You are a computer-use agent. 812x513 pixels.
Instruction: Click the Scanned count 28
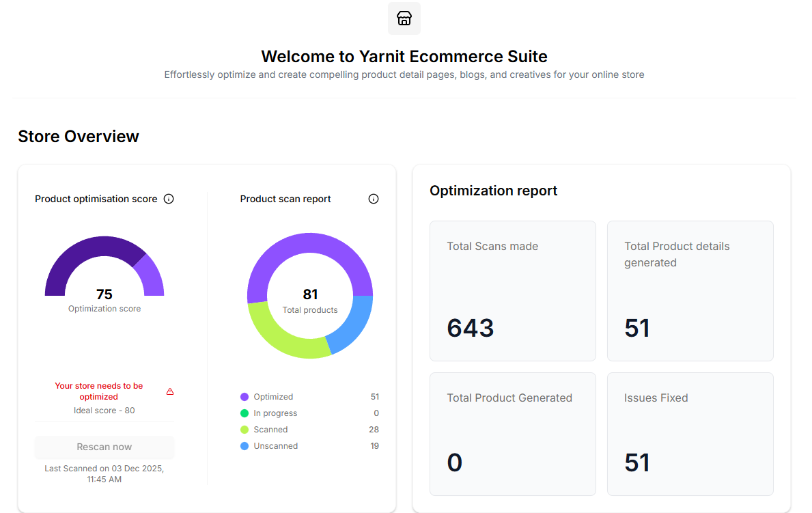pos(374,430)
